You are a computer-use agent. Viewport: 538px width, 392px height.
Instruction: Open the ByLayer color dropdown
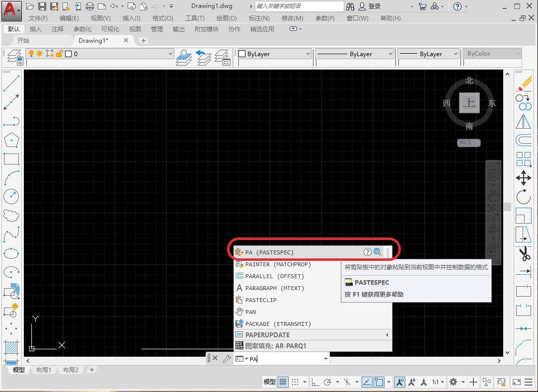274,54
